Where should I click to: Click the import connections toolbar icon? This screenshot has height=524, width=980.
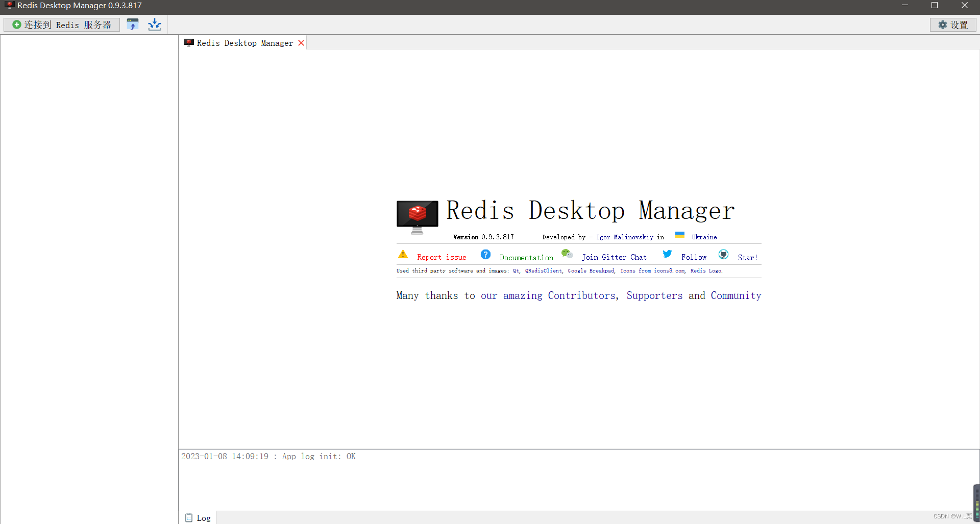click(133, 24)
